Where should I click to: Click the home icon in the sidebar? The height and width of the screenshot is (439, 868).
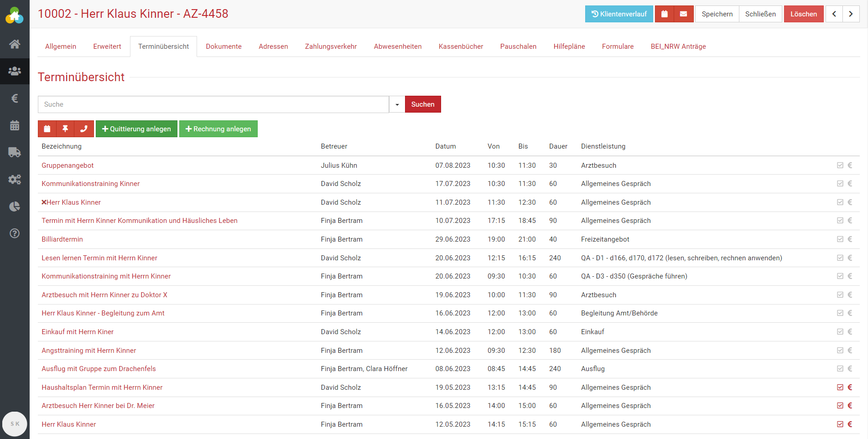pos(15,44)
